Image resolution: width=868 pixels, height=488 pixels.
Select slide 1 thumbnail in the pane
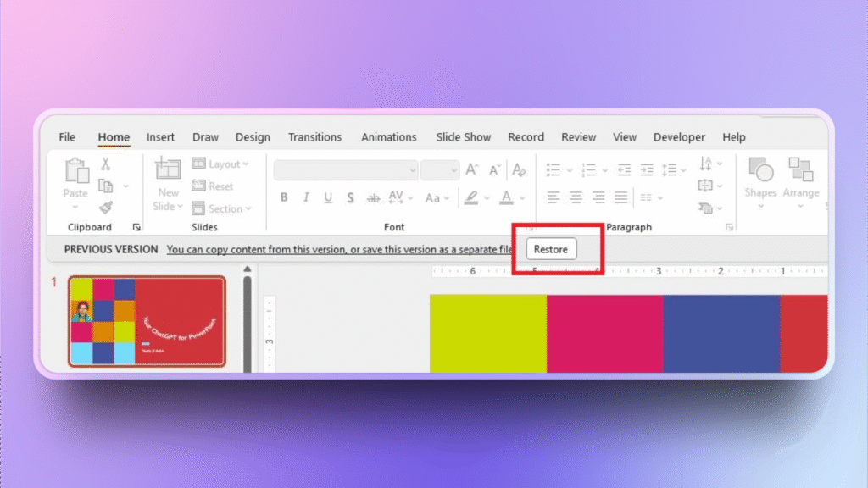pyautogui.click(x=147, y=322)
